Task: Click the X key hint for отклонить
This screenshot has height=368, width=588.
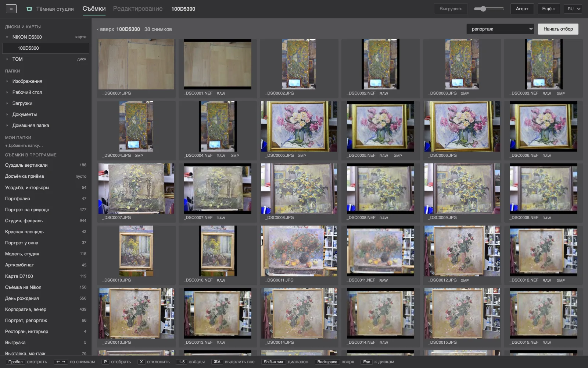Action: (141, 362)
